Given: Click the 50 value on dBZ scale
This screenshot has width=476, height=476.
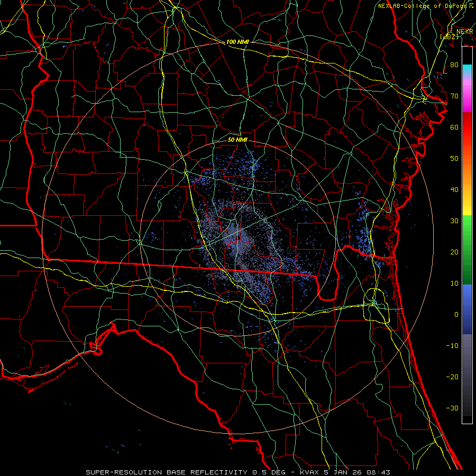Looking at the screenshot, I should (454, 159).
